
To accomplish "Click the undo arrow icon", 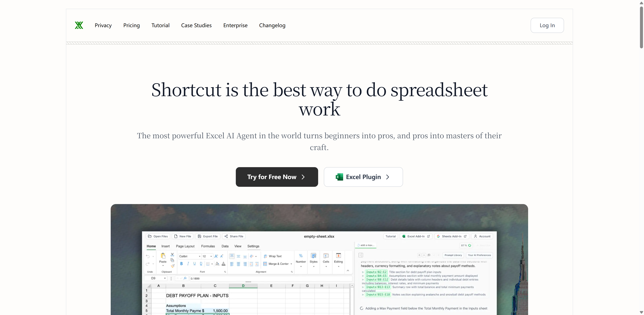I will pyautogui.click(x=148, y=256).
